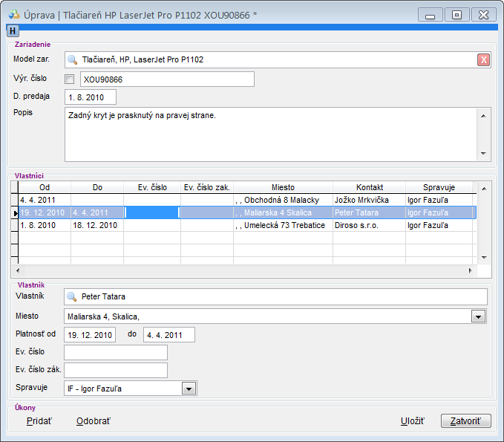Select the Diroso s.r.o. owner row
The width and height of the screenshot is (504, 442).
click(369, 225)
